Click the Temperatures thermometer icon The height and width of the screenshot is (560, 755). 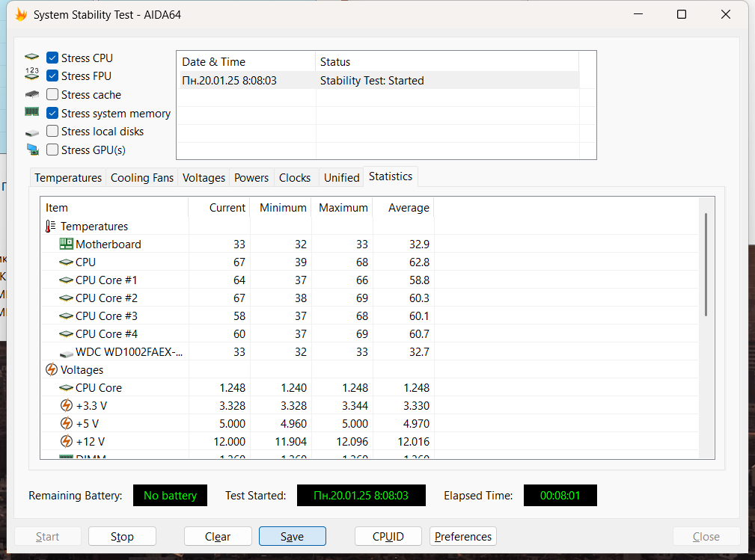pos(51,227)
